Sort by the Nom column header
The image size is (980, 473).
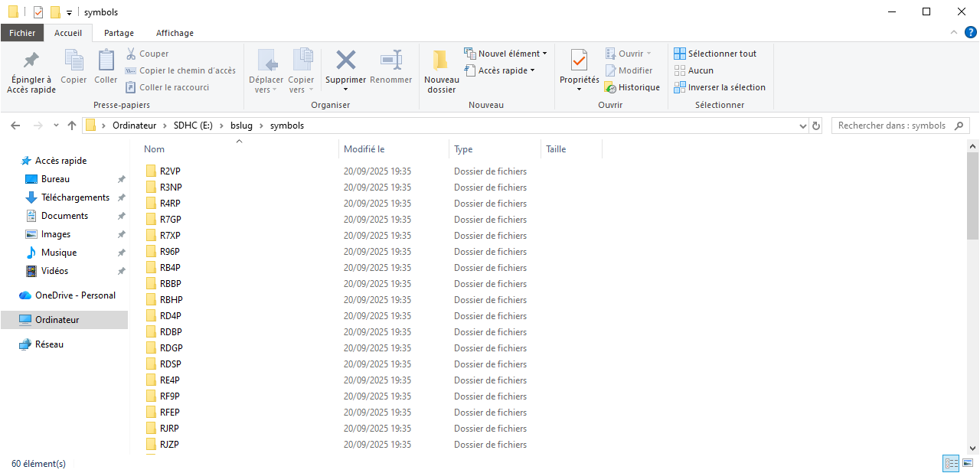tap(239, 149)
